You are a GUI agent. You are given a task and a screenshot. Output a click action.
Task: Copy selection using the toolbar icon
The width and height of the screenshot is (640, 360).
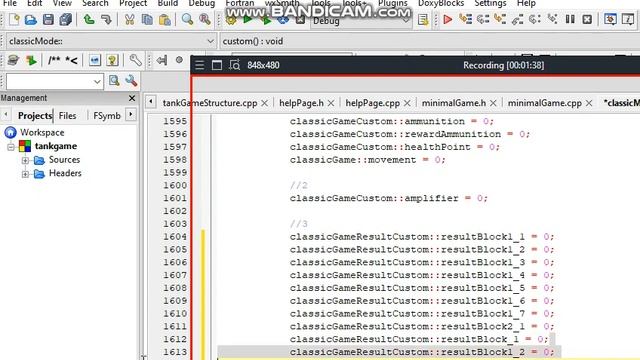pyautogui.click(x=147, y=19)
